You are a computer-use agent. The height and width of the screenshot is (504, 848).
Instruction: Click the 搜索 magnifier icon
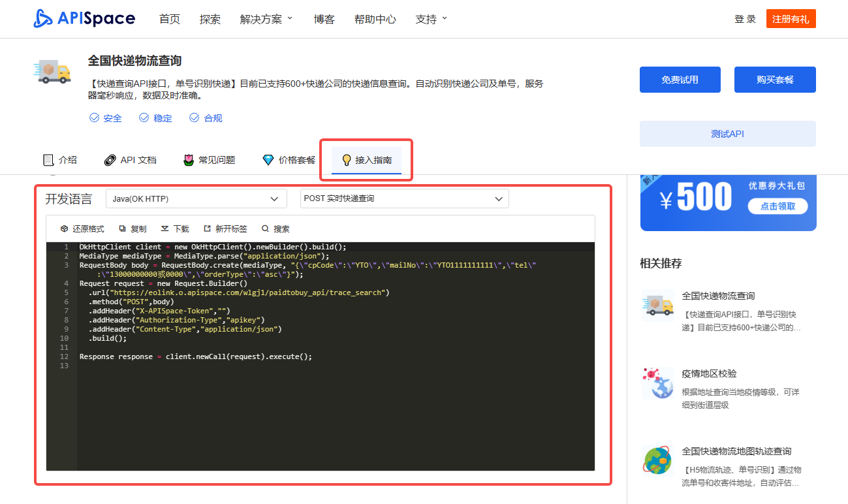tap(265, 229)
